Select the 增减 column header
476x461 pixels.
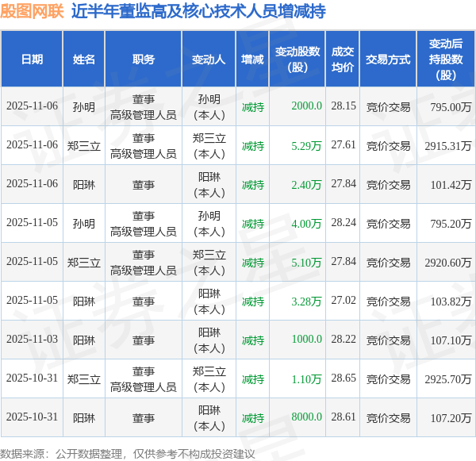pos(252,59)
